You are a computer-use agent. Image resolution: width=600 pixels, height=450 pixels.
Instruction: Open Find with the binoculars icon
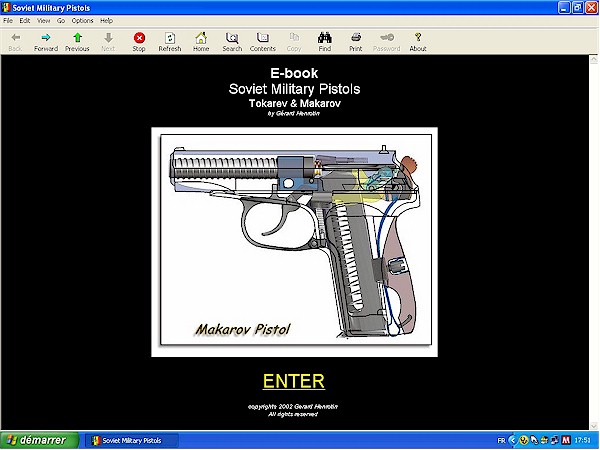tap(324, 41)
